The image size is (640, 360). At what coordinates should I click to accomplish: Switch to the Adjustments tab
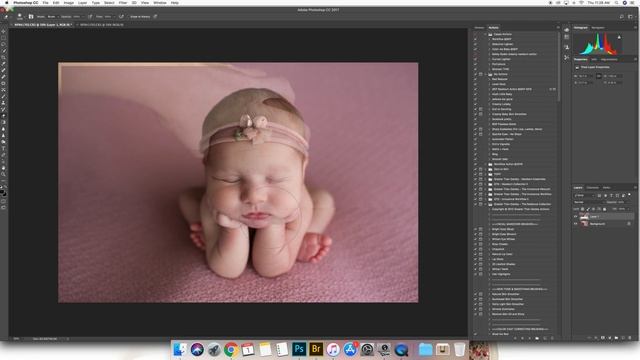[x=609, y=60]
